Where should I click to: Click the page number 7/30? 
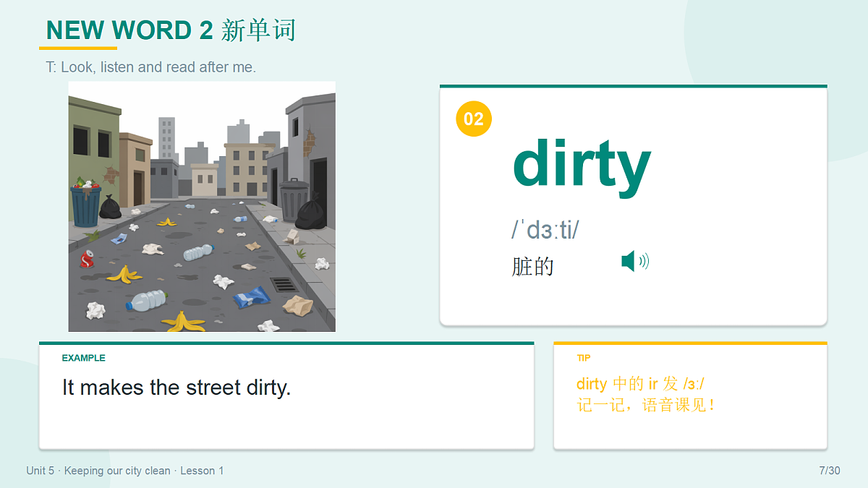point(830,471)
